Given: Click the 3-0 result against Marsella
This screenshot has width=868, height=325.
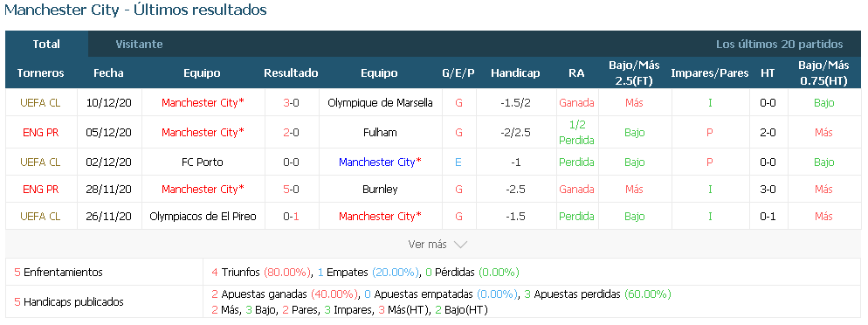Looking at the screenshot, I should [291, 103].
